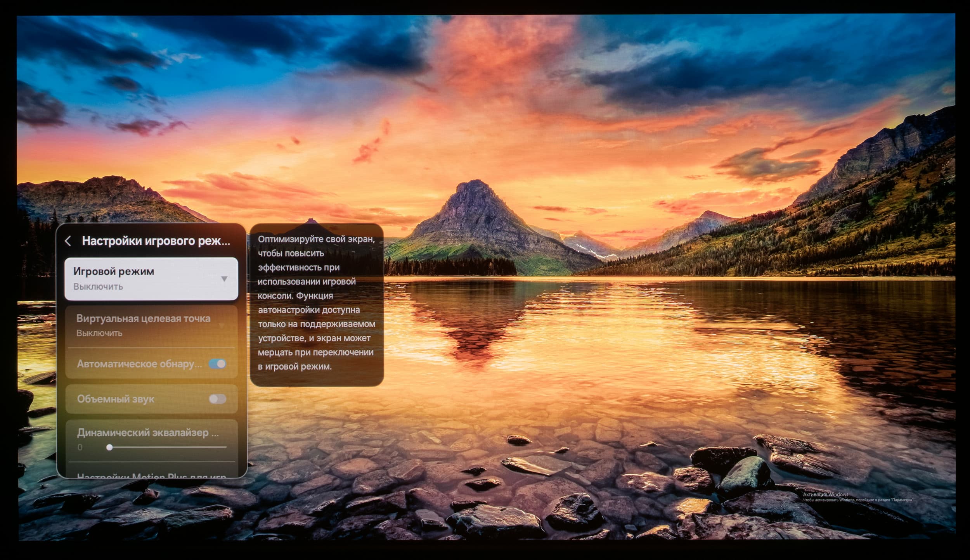Click the Оптимизируйте свой экран description panel

[x=317, y=303]
